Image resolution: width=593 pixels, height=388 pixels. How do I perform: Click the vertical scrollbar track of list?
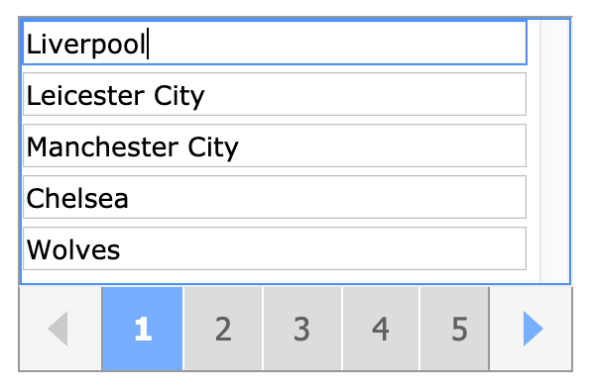[x=555, y=151]
